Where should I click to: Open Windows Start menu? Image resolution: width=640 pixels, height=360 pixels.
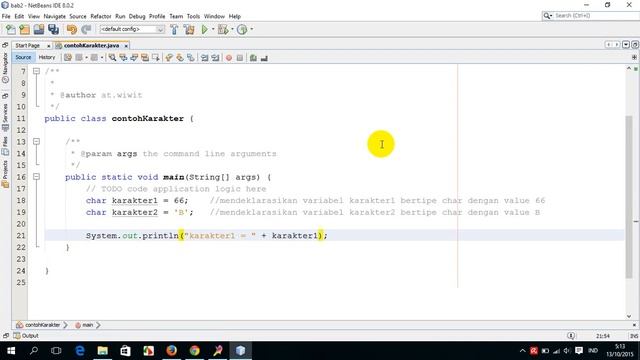[x=11, y=351]
